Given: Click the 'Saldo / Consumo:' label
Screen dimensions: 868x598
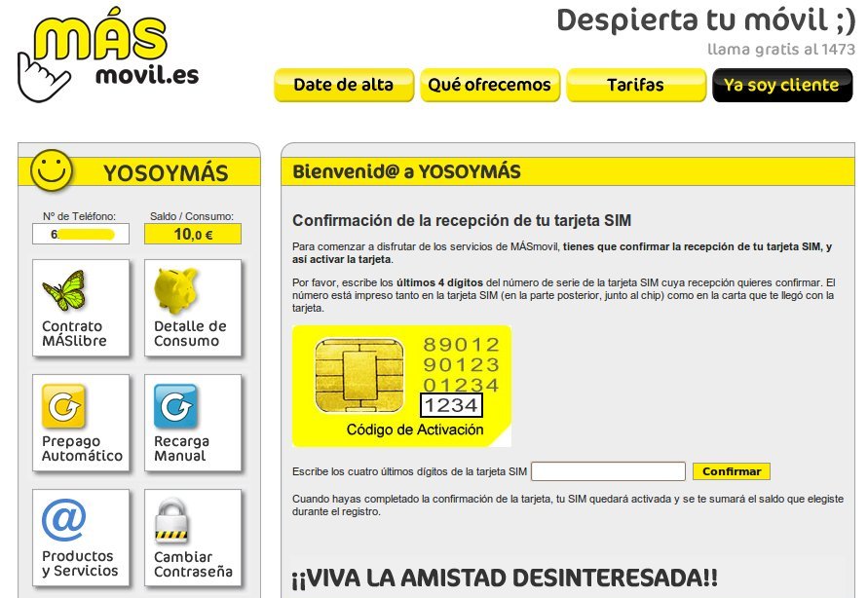Looking at the screenshot, I should click(x=192, y=216).
